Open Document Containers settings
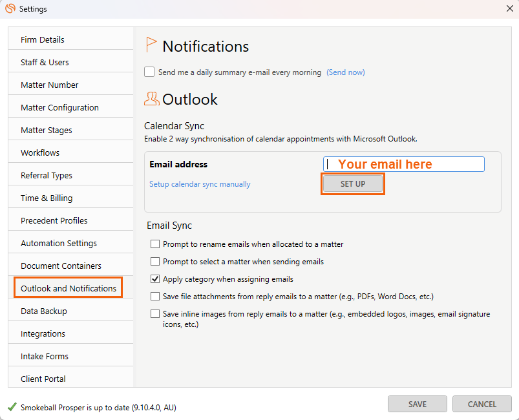519x420 pixels. pyautogui.click(x=71, y=266)
